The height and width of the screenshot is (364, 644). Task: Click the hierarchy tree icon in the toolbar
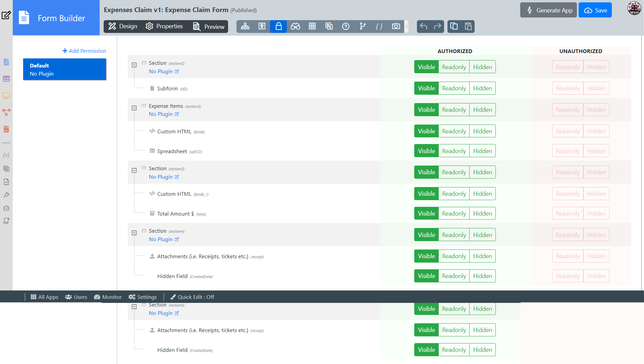click(245, 26)
